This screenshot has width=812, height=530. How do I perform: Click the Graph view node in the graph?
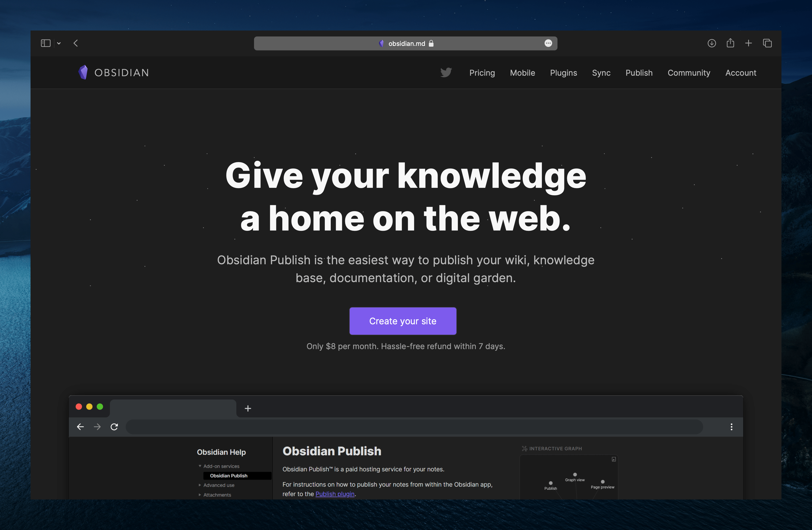[575, 474]
